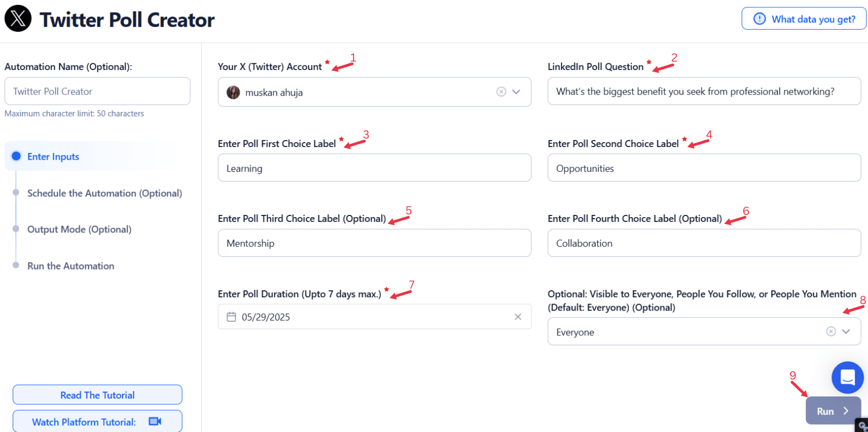
Task: Clear the Everyone visibility selection
Action: point(831,332)
